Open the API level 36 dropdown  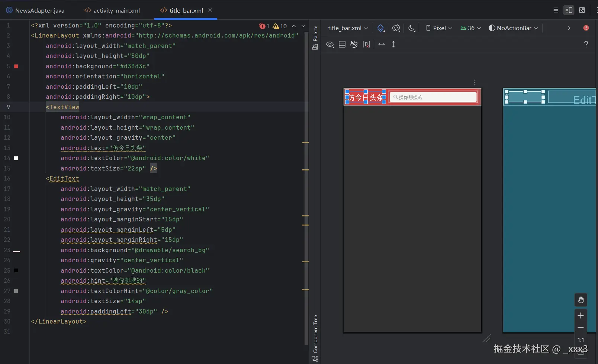(x=471, y=28)
